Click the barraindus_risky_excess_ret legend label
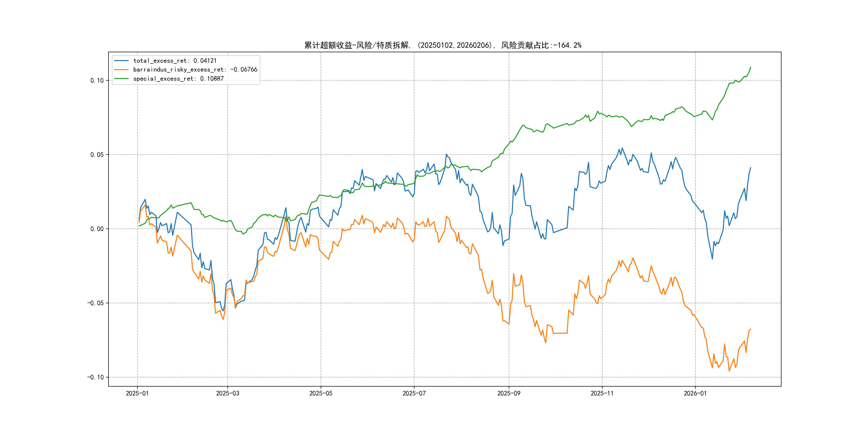The height and width of the screenshot is (434, 868). 195,69
